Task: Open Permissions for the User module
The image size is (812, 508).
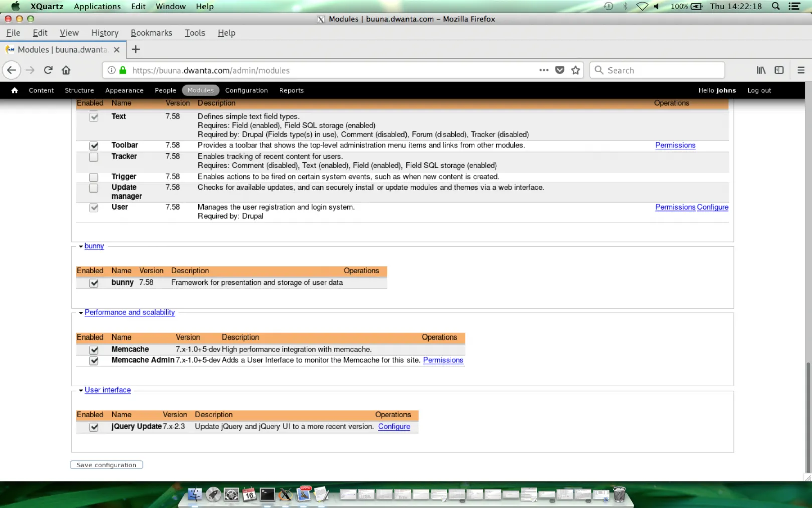Action: coord(675,207)
